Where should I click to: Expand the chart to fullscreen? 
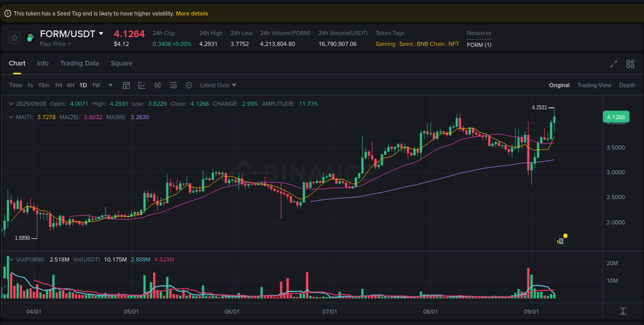click(x=613, y=64)
